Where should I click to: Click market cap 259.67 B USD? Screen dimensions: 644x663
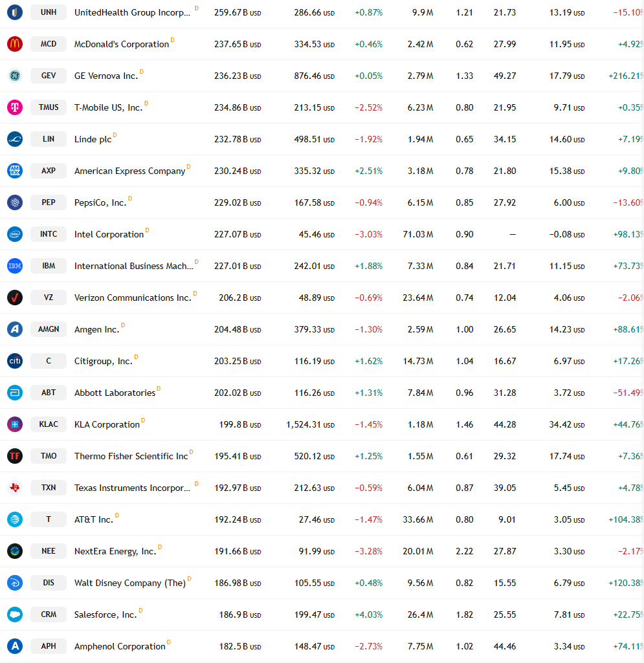[x=238, y=13]
